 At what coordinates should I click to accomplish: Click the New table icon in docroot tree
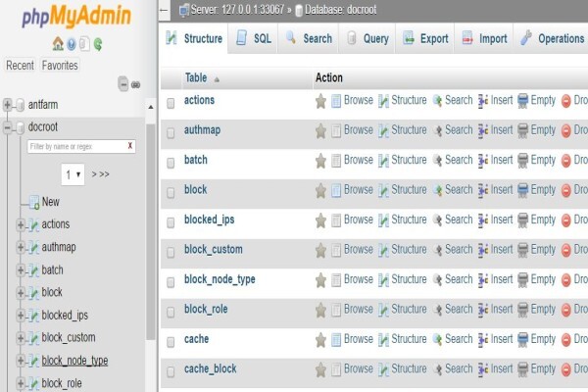[34, 203]
